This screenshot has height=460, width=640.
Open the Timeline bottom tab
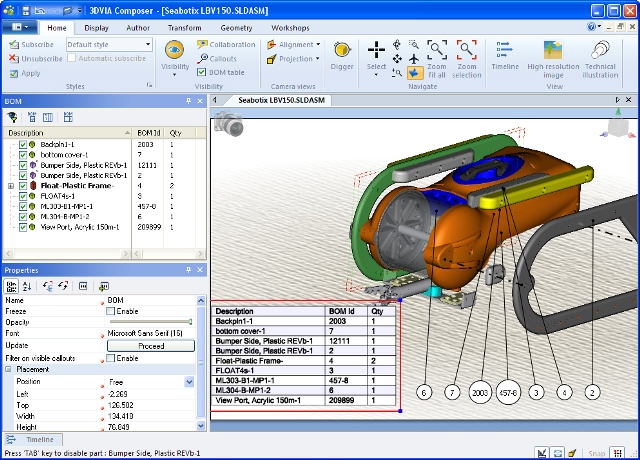click(33, 439)
